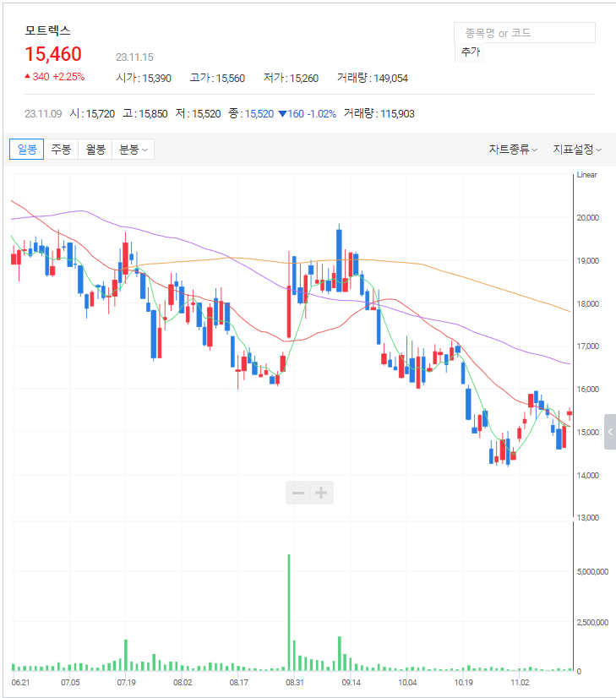Click the 09.14 date axis label
Viewport: 616px width, 698px height.
tap(351, 683)
